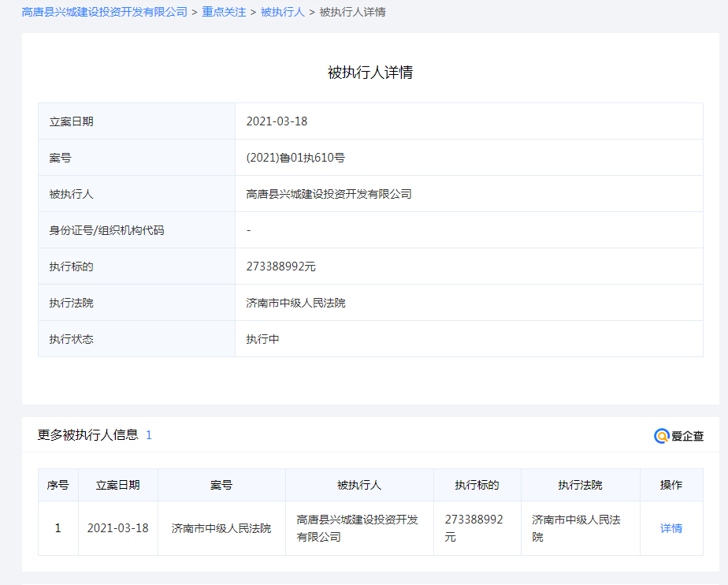728x585 pixels.
Task: Click the 操作 column header
Action: 671,485
